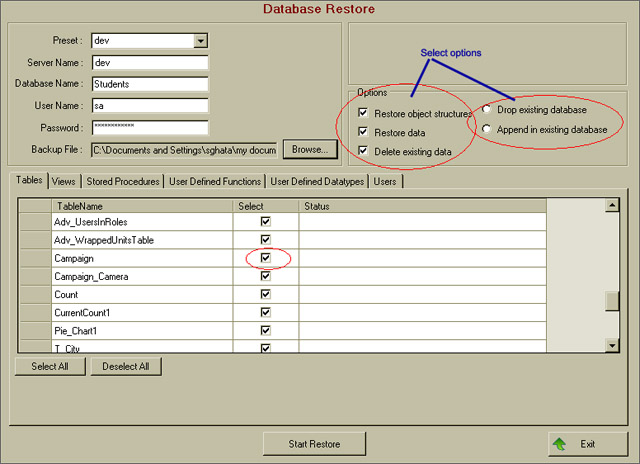Go to User Defined Functions tab

point(214,182)
